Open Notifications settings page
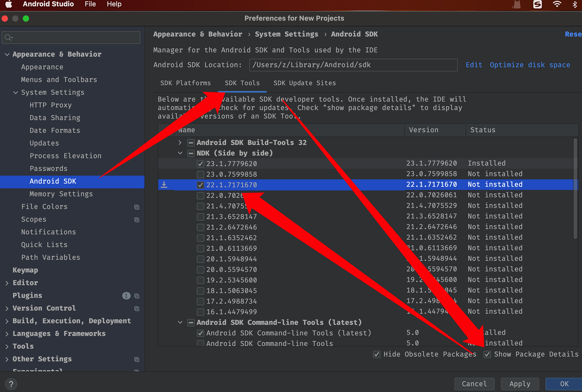The height and width of the screenshot is (392, 582). click(48, 232)
